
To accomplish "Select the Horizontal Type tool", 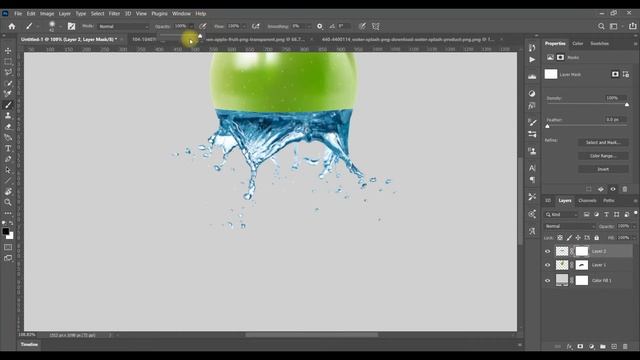I will [x=8, y=149].
